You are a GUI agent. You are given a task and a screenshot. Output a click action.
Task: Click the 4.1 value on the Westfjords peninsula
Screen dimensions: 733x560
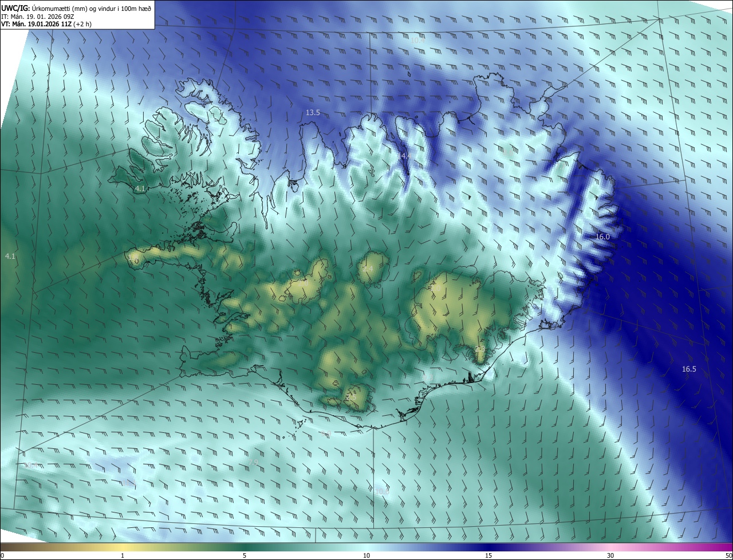(140, 188)
